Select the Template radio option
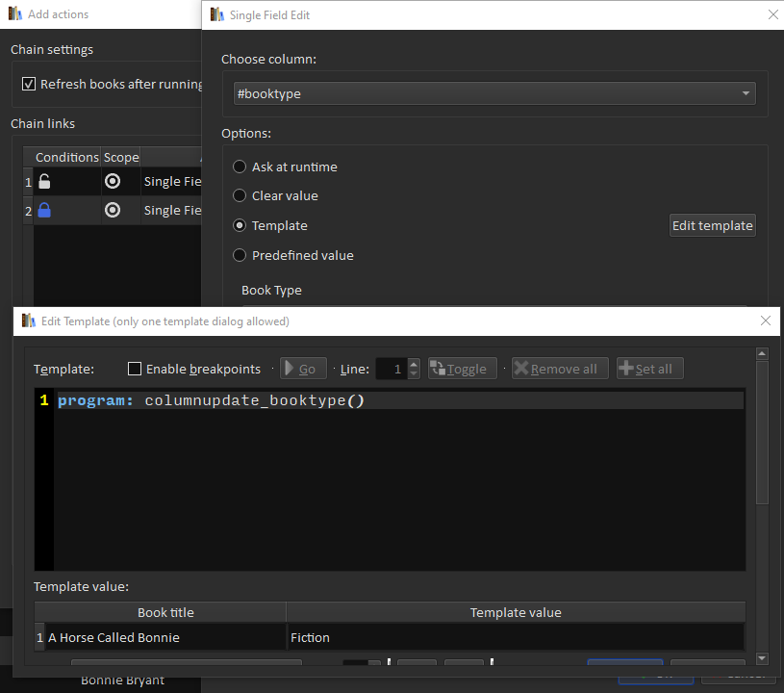Viewport: 784px width, 693px height. click(240, 225)
